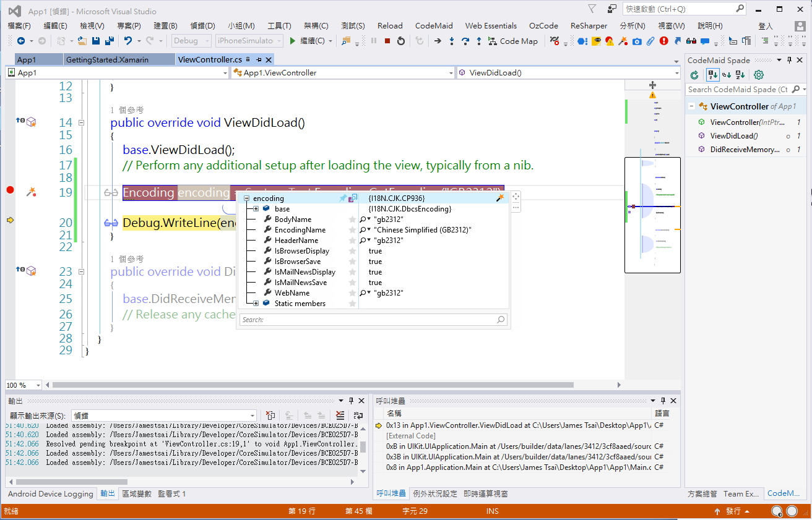Image resolution: width=812 pixels, height=520 pixels.
Task: Open the Code Map tool
Action: 513,41
